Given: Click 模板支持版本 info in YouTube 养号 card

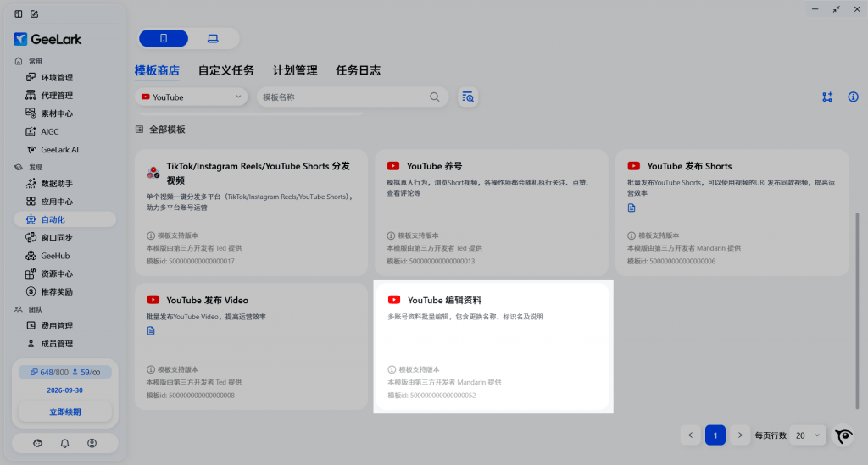Looking at the screenshot, I should (413, 235).
